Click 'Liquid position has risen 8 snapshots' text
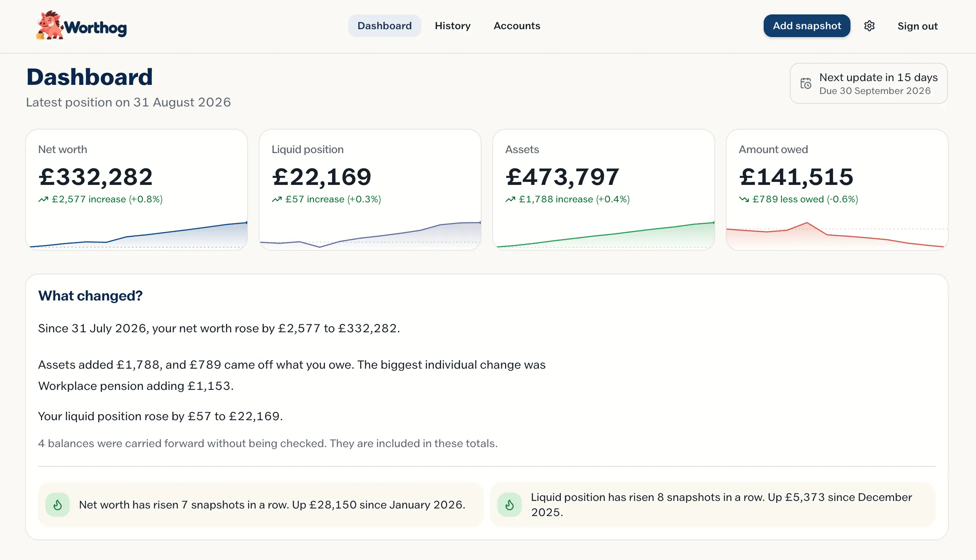The image size is (976, 560). click(x=721, y=505)
